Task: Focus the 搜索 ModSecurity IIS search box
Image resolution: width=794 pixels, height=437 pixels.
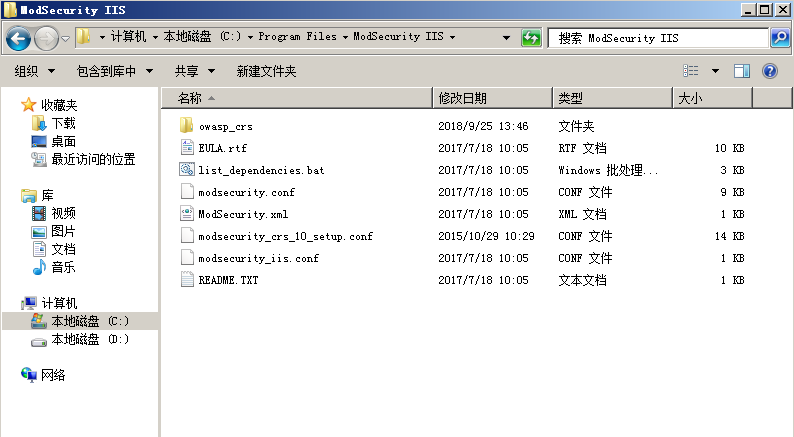Action: tap(658, 38)
